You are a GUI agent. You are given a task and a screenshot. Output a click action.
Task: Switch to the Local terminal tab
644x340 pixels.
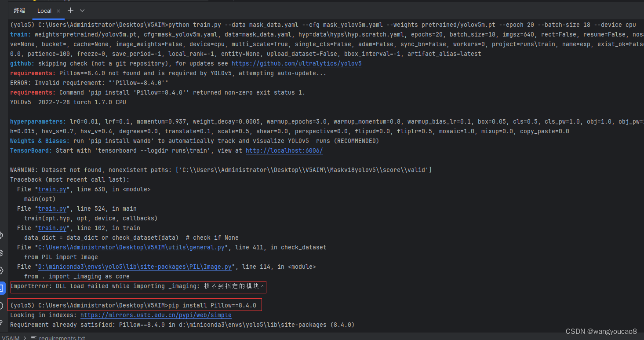[x=44, y=11]
